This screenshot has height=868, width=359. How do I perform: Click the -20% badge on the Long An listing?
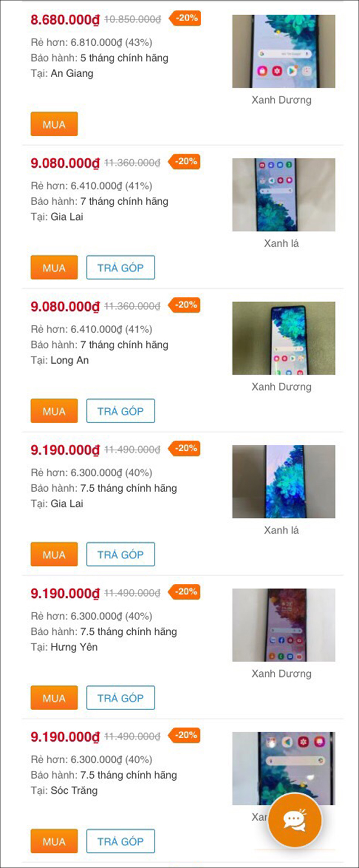point(185,305)
